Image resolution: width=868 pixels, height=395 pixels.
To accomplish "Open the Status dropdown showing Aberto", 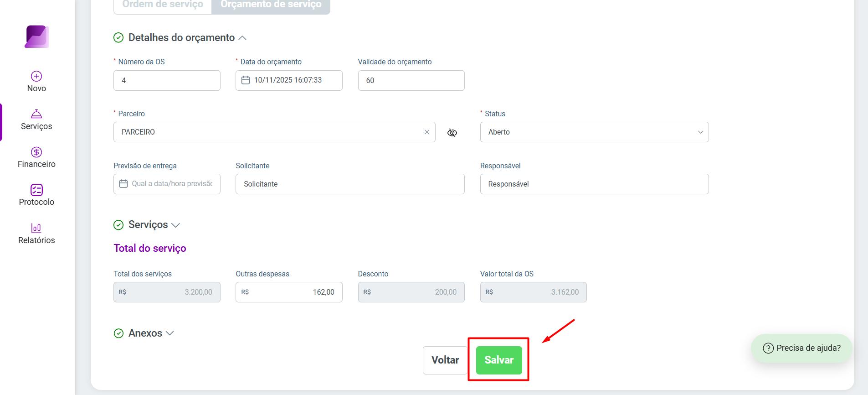I will [x=594, y=132].
